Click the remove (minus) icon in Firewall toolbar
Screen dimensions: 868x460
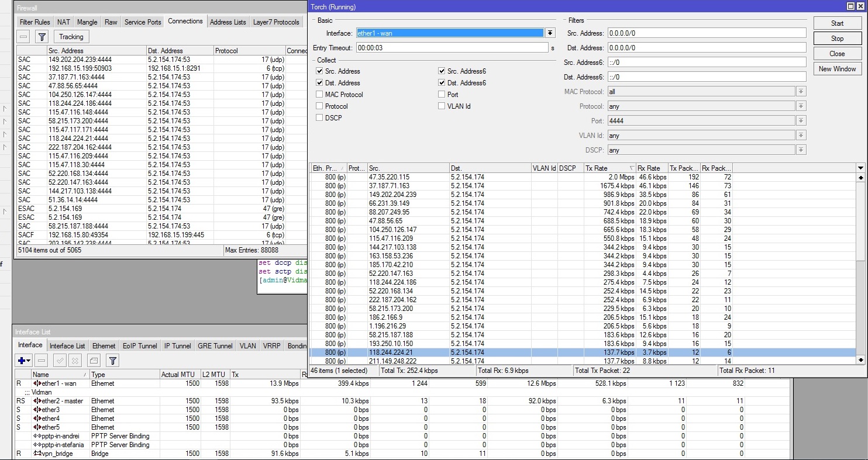tap(23, 37)
